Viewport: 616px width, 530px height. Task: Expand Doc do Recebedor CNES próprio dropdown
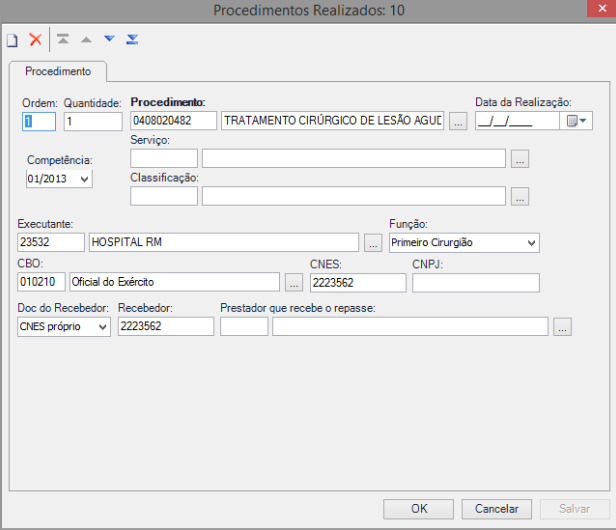point(103,327)
